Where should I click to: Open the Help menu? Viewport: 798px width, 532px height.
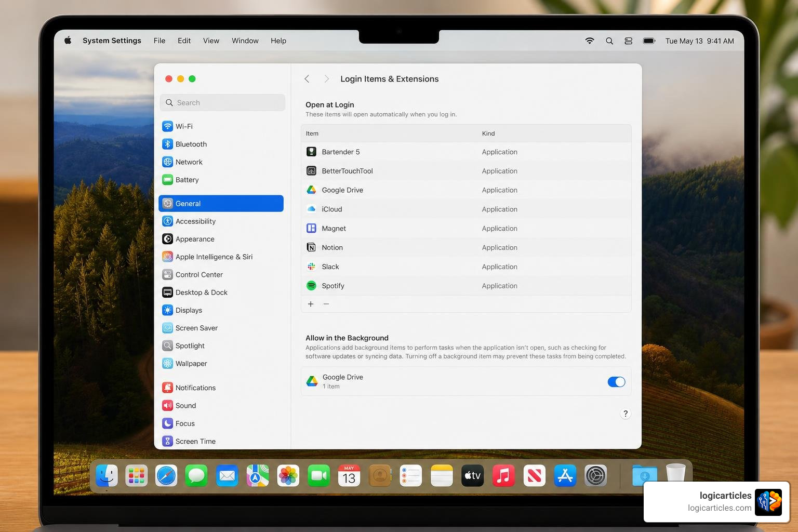tap(278, 41)
